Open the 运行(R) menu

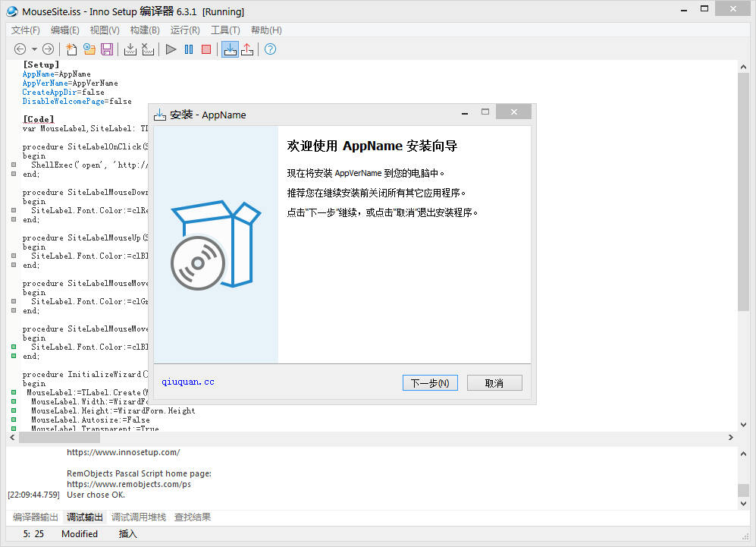pos(186,30)
